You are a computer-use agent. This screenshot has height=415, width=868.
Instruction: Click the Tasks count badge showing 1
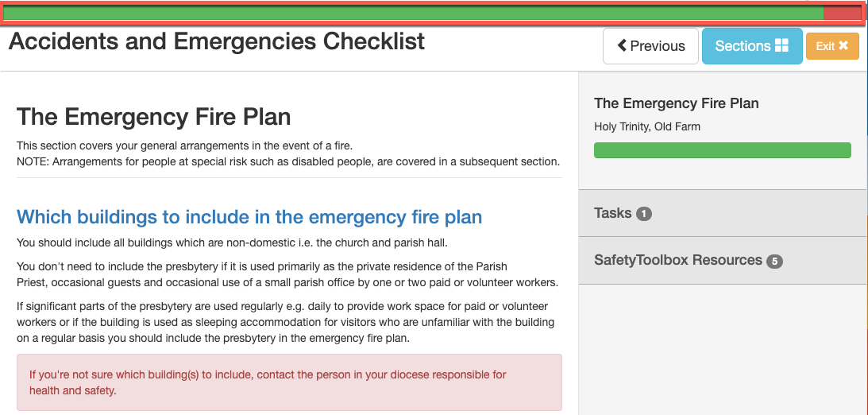[644, 214]
